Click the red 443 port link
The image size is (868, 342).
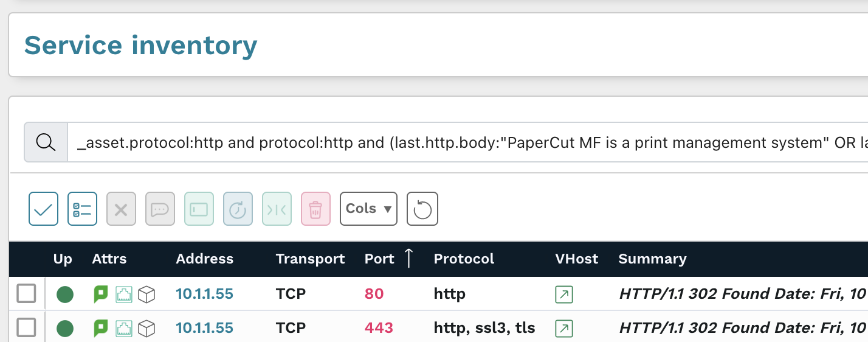tap(379, 328)
